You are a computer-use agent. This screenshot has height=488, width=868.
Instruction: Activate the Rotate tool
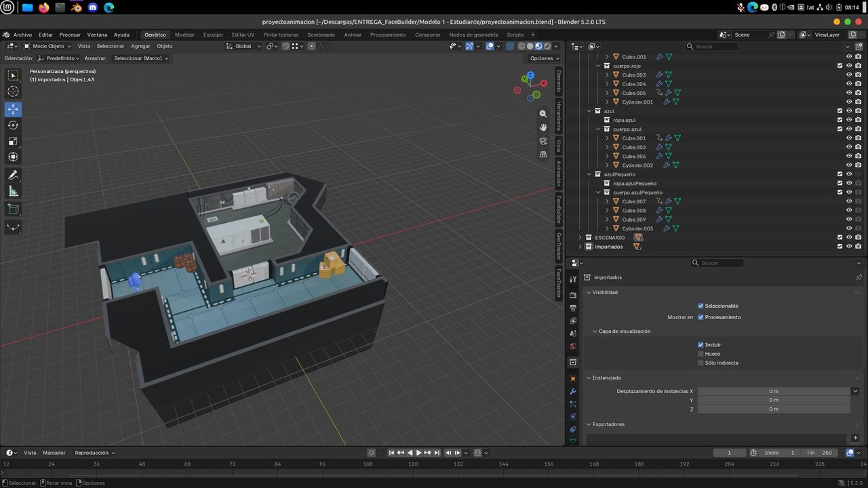tap(14, 125)
